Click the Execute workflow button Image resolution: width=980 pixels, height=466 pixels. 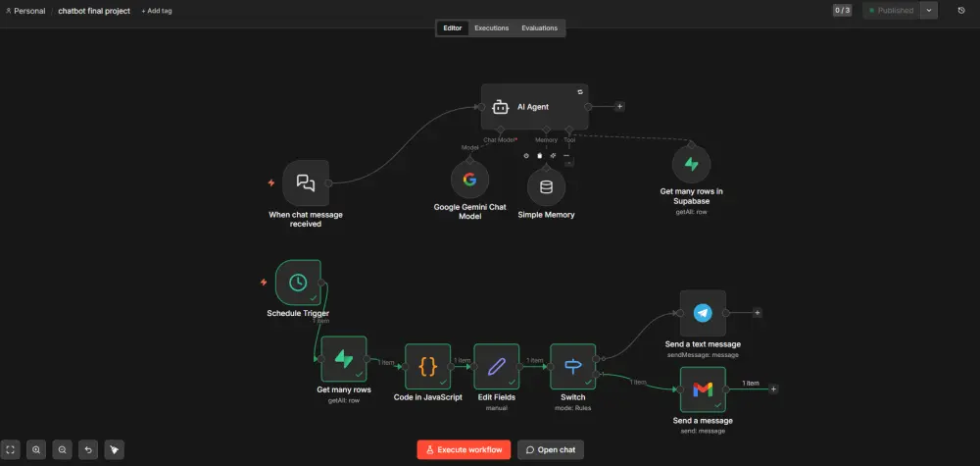(464, 449)
